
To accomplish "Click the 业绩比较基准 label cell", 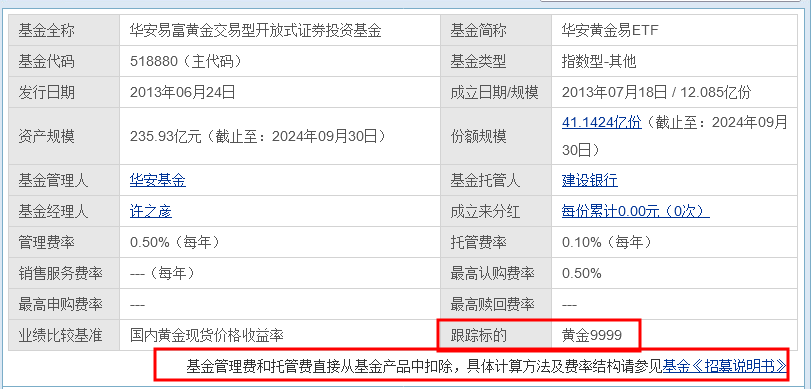I will 64,335.
